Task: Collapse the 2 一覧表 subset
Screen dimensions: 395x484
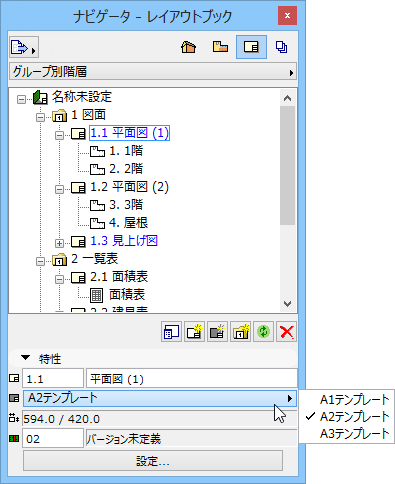Action: (40, 261)
